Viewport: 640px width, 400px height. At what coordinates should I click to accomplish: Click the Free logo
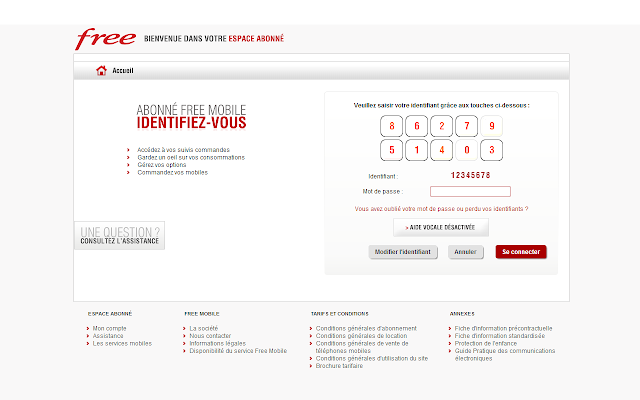(x=105, y=39)
